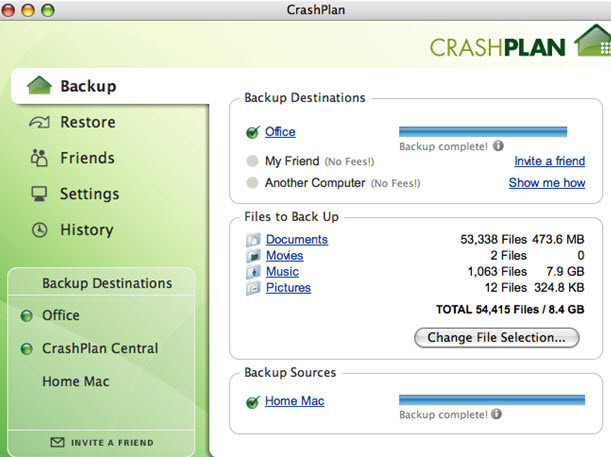This screenshot has width=611, height=457.
Task: Click the green house Backup icon
Action: (39, 85)
